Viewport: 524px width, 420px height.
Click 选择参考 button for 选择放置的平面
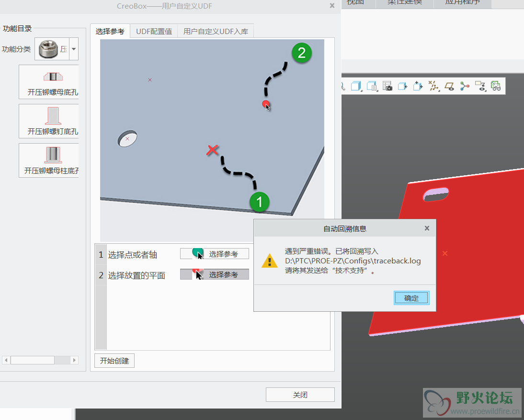tap(215, 274)
